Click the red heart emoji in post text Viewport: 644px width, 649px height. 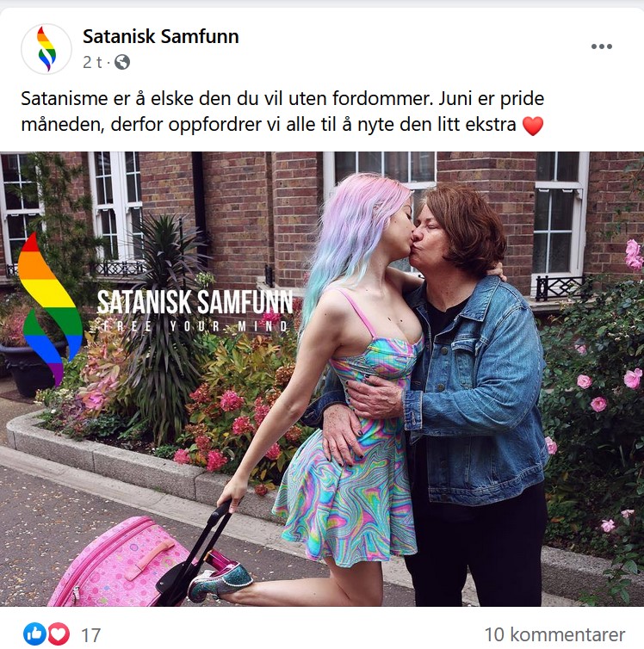tap(533, 126)
